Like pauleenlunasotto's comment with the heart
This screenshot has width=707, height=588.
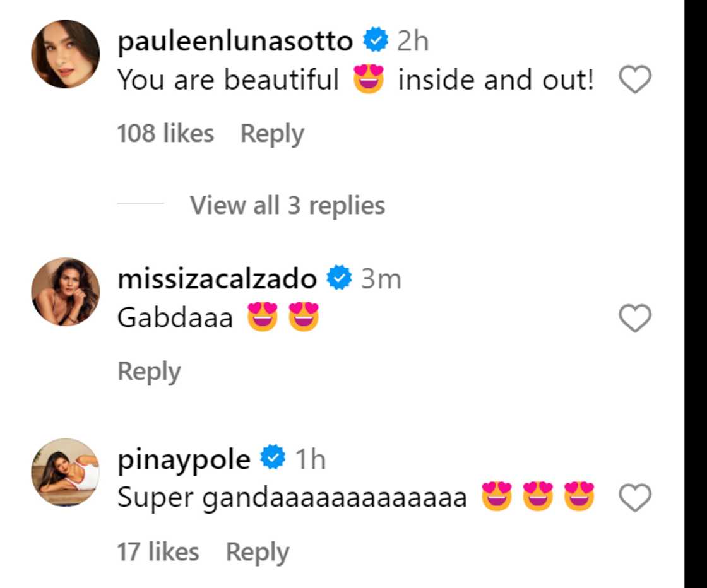634,81
